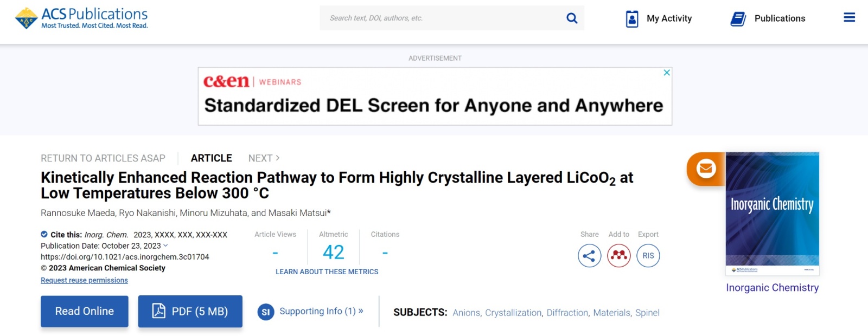The image size is (868, 336).
Task: Export citation with RIS icon
Action: tap(648, 256)
